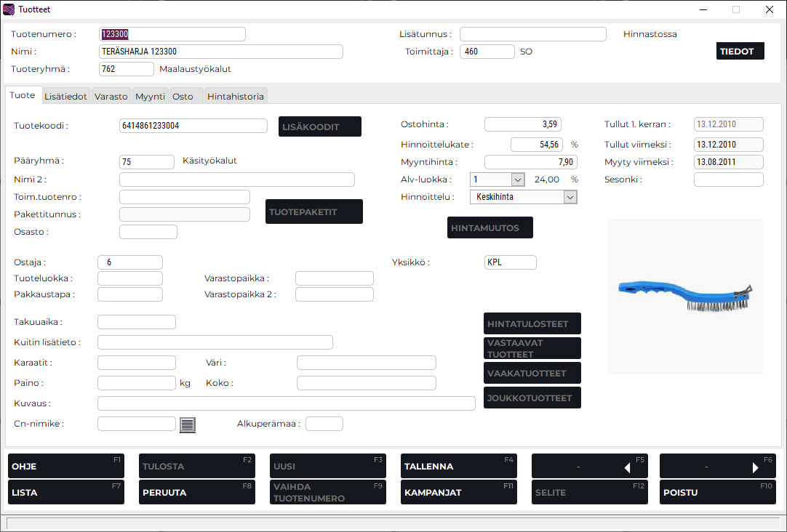
Task: Open the LISTA button
Action: (x=65, y=492)
